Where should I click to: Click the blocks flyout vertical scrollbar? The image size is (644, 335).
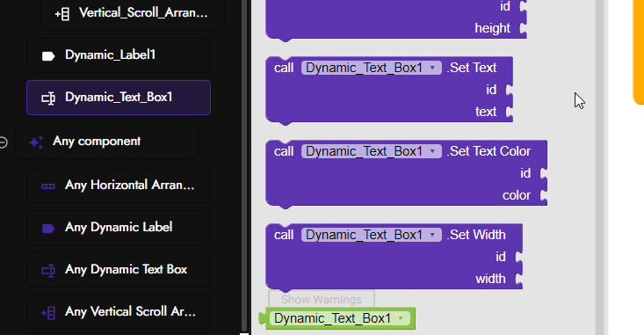click(600, 167)
